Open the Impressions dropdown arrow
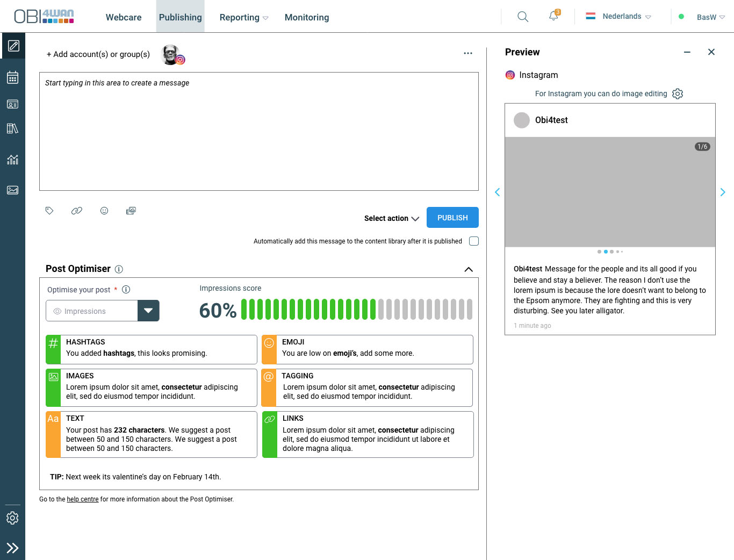Viewport: 734px width, 560px height. (148, 311)
